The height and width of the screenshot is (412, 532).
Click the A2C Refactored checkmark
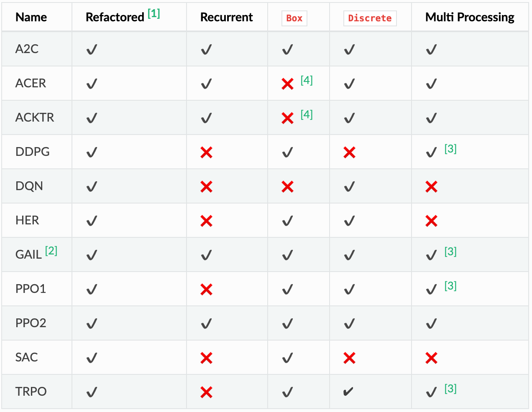92,50
